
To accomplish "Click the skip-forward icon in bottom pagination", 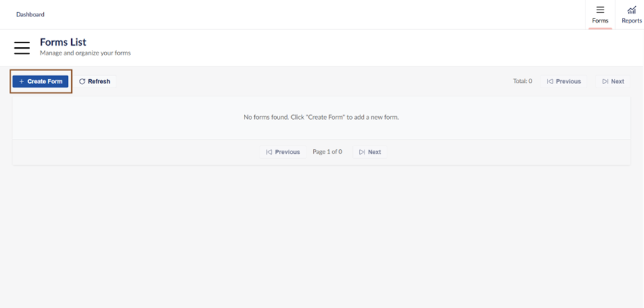I will [362, 152].
